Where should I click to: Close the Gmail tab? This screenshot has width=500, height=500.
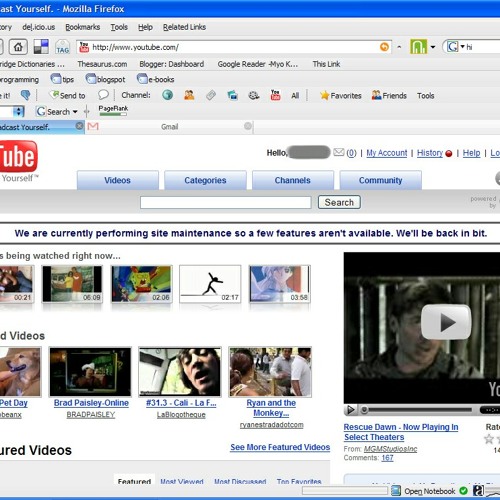click(248, 126)
